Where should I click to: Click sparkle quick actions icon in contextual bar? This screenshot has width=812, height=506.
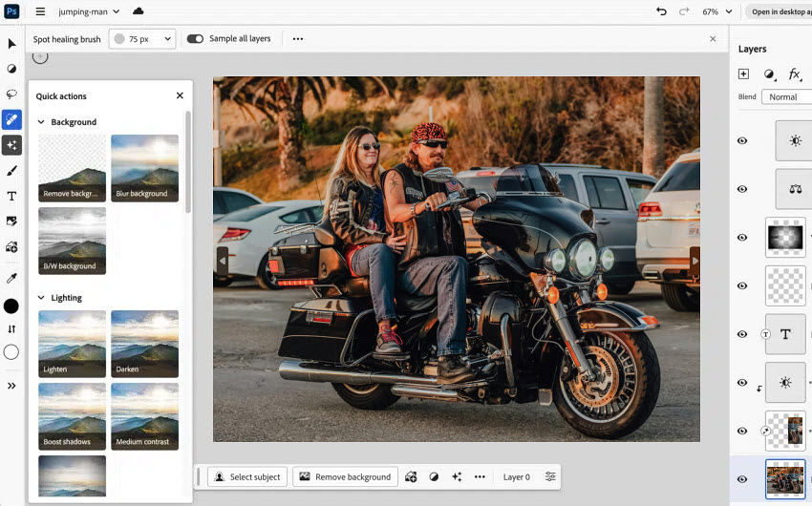(x=457, y=477)
